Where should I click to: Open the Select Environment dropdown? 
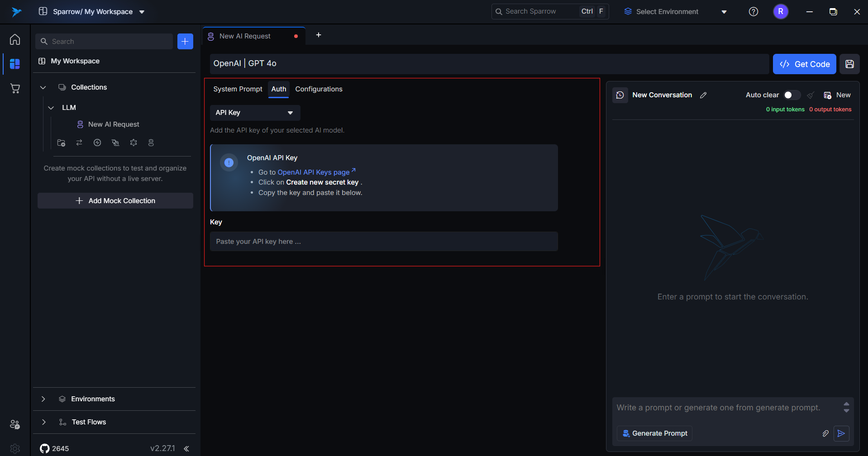point(675,12)
